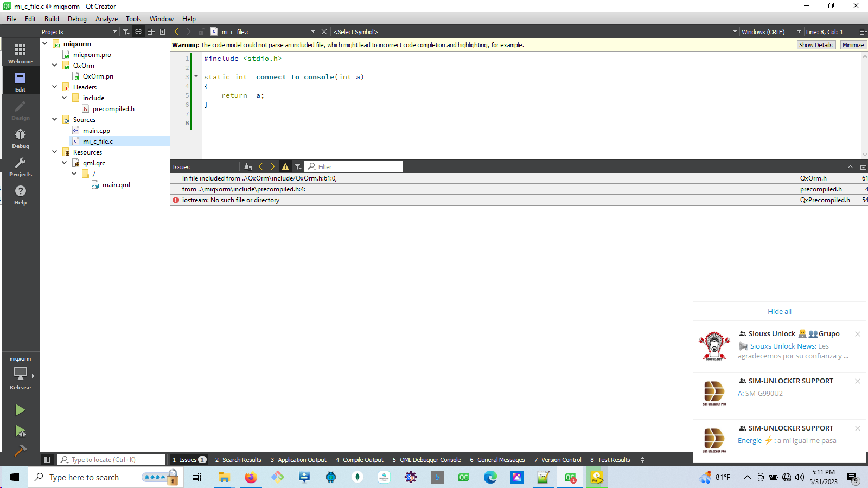868x488 pixels.
Task: Minimize the code model warning
Action: (x=853, y=45)
